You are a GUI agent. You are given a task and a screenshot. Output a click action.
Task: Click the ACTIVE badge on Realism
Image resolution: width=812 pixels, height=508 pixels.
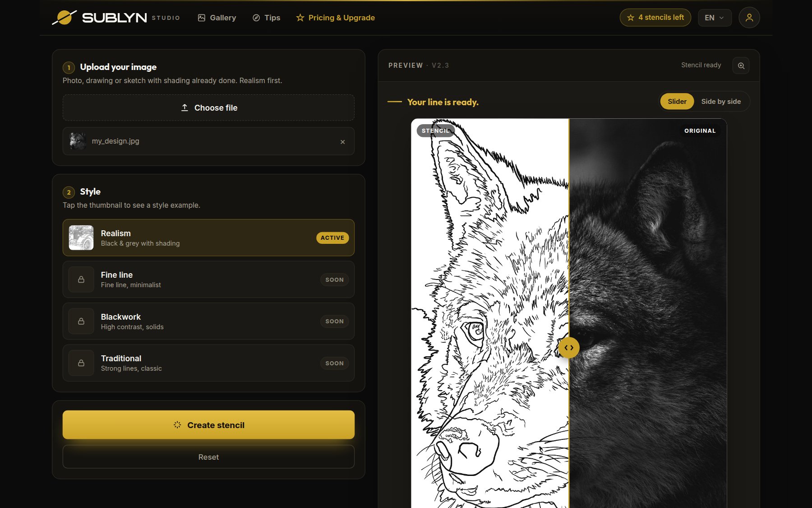pyautogui.click(x=332, y=238)
